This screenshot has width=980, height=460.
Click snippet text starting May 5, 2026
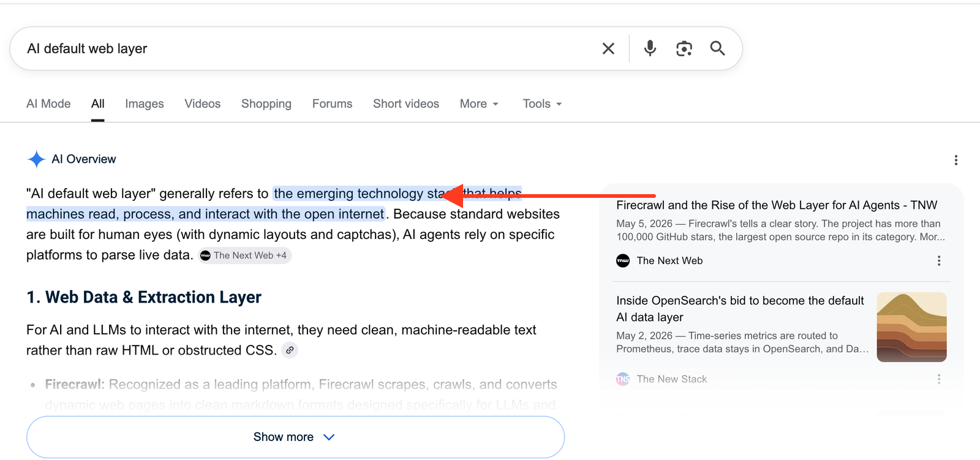pyautogui.click(x=780, y=230)
